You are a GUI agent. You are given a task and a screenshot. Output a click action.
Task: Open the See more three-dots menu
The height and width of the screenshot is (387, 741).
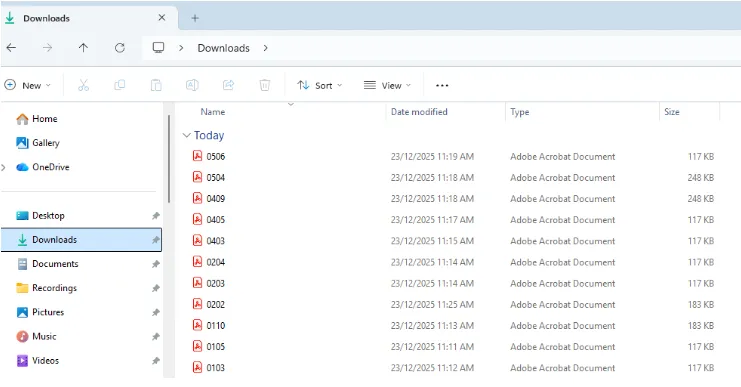(x=442, y=86)
